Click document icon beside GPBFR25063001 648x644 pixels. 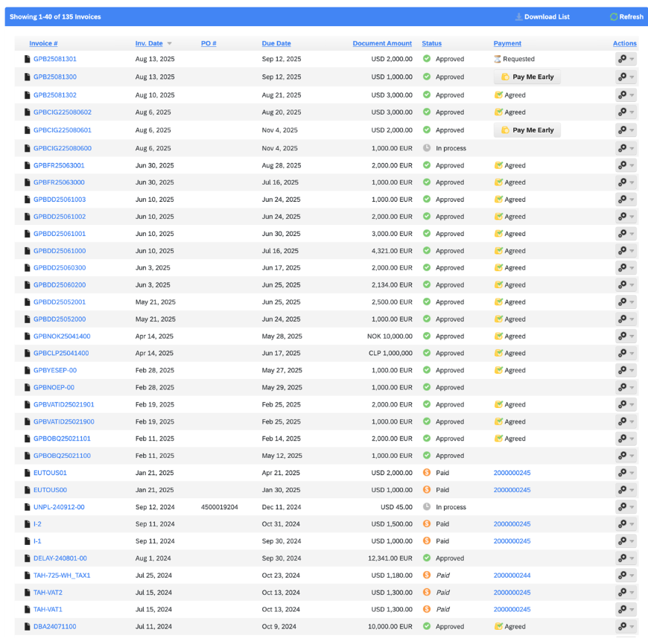tap(28, 165)
